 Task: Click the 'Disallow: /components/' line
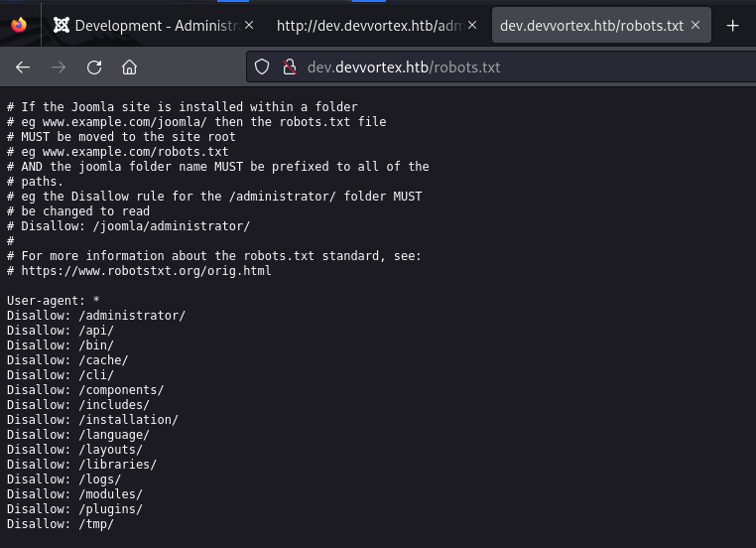click(x=85, y=390)
